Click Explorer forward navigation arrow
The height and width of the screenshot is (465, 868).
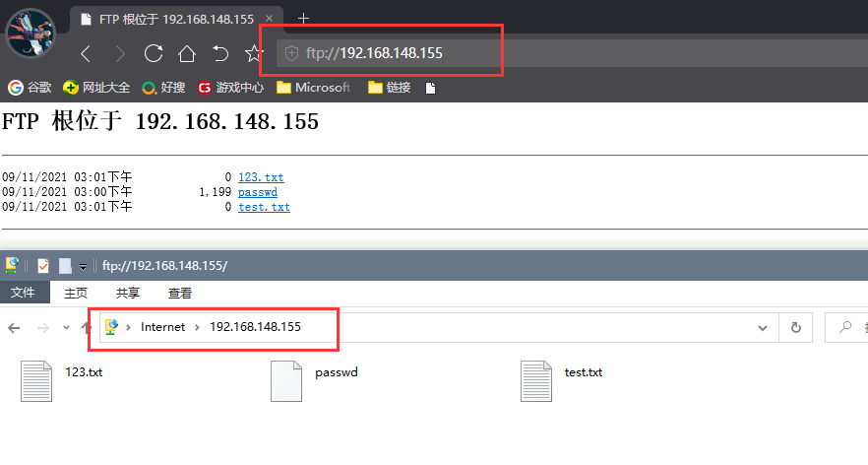point(42,328)
